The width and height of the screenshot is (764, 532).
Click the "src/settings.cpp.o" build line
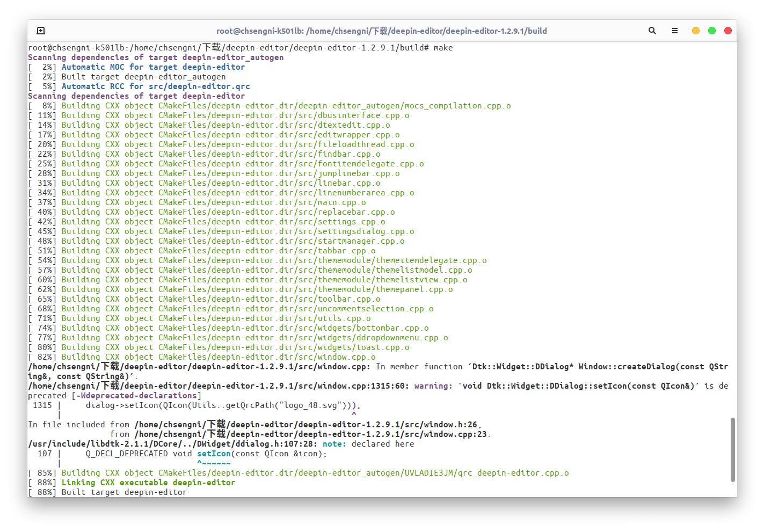pos(207,222)
